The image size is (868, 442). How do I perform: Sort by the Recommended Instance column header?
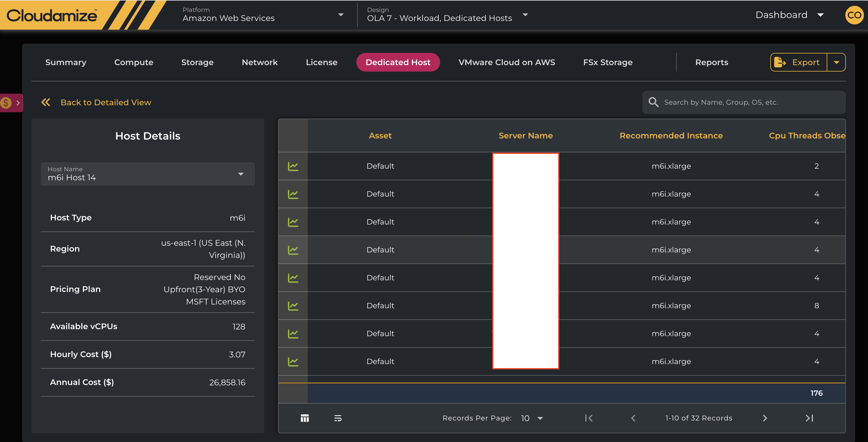pyautogui.click(x=671, y=136)
